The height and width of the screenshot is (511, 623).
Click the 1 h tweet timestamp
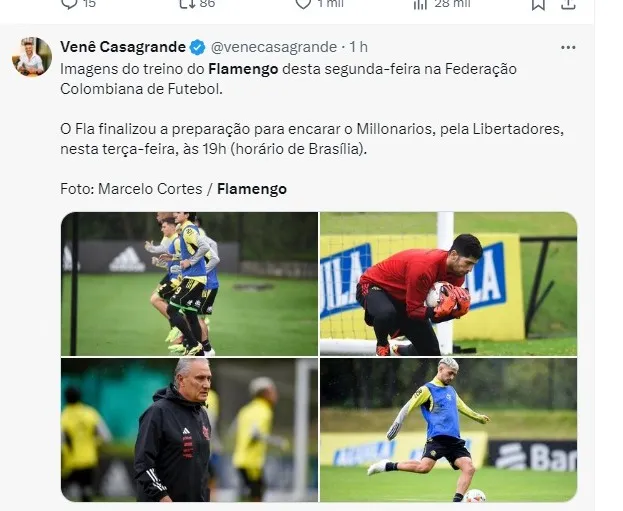point(358,47)
